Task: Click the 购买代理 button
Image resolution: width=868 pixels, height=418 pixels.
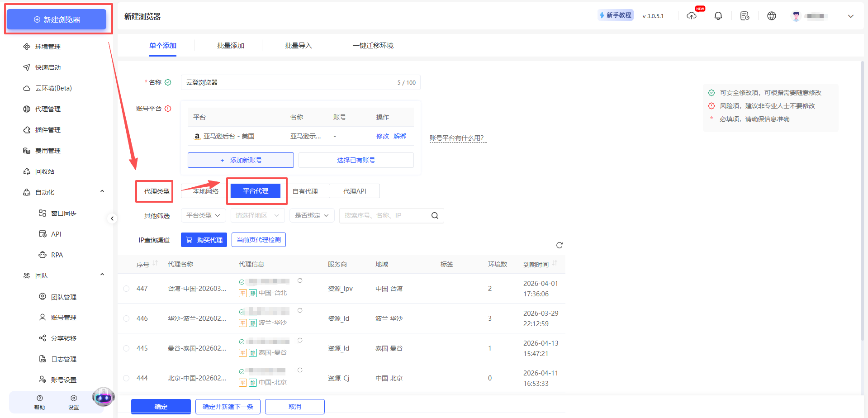Action: click(x=204, y=239)
